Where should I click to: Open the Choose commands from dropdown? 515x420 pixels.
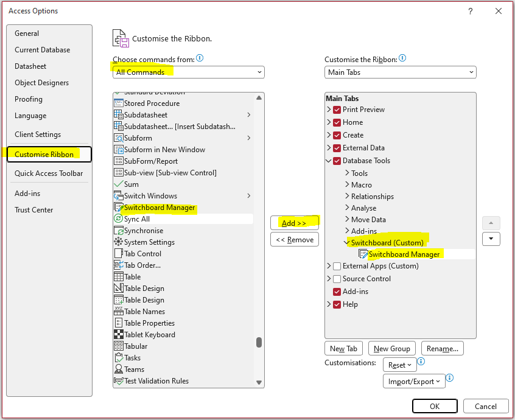pyautogui.click(x=189, y=72)
